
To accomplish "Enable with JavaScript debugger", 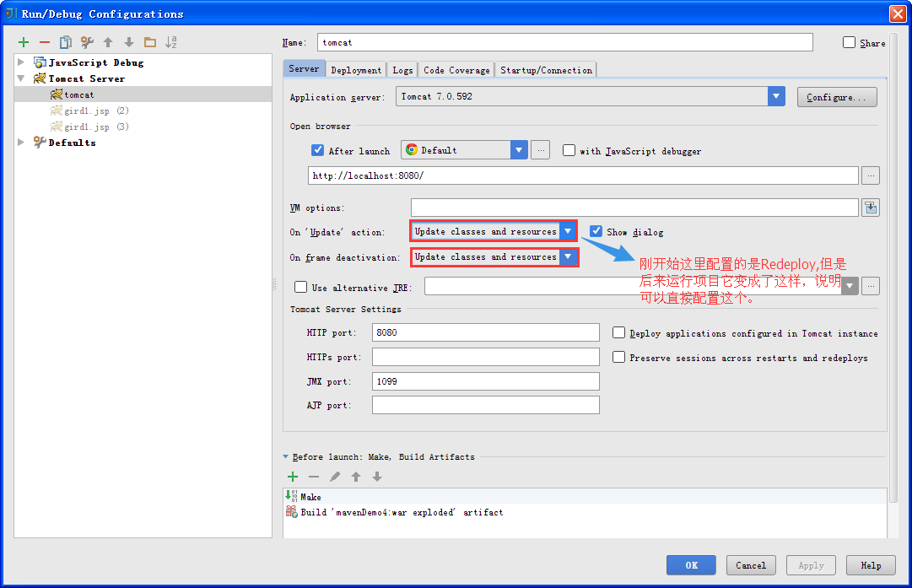I will tap(569, 150).
